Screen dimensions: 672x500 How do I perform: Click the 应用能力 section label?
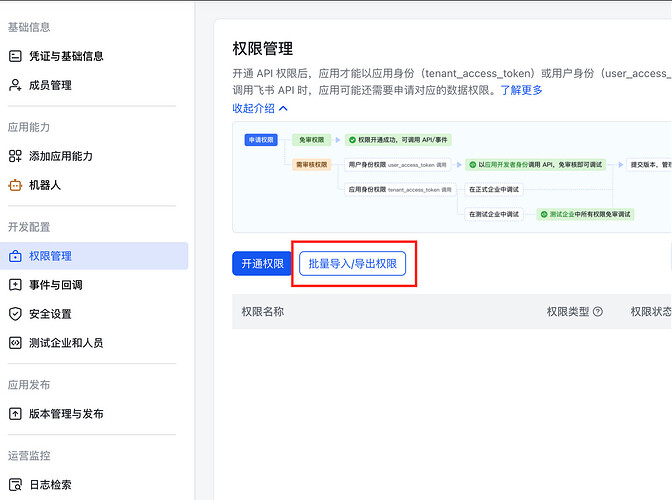pos(29,127)
